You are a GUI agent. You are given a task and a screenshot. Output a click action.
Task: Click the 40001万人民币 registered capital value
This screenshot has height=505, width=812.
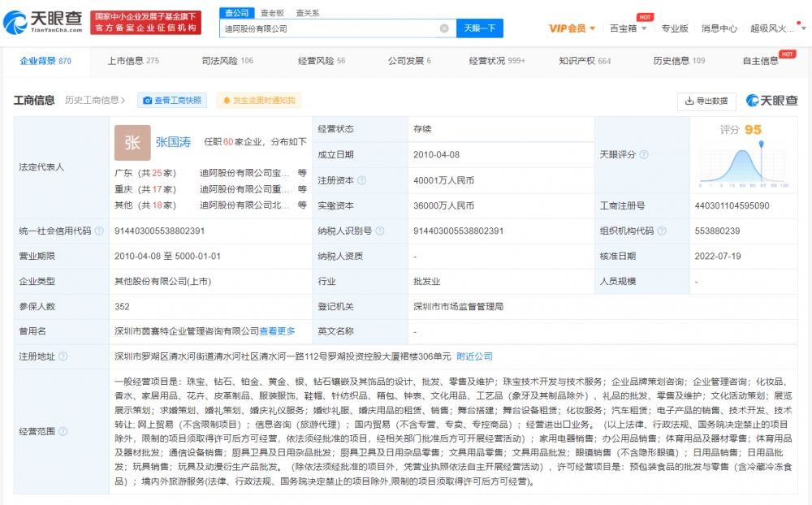444,180
